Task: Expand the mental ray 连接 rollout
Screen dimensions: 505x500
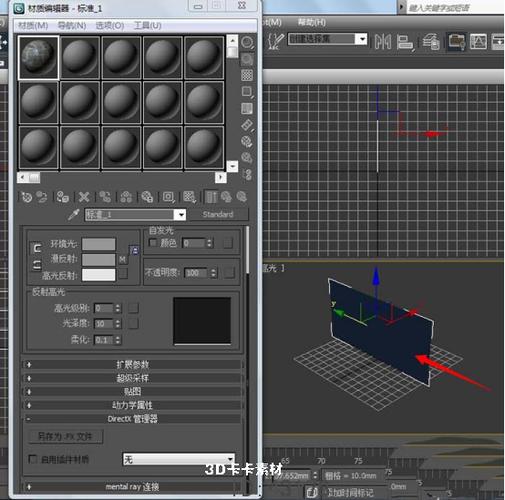Action: click(x=133, y=487)
